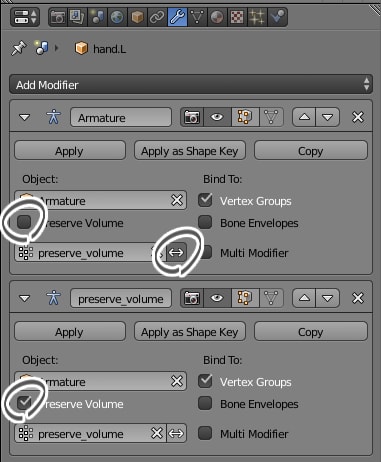Screen dimensions: 381x462
Task: Open the Particles sparkle tab
Action: coord(257,17)
